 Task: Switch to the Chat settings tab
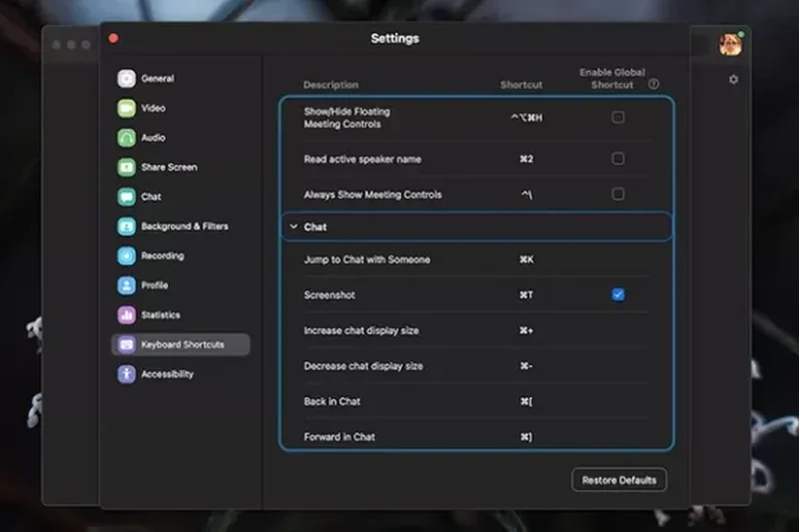[x=150, y=197]
